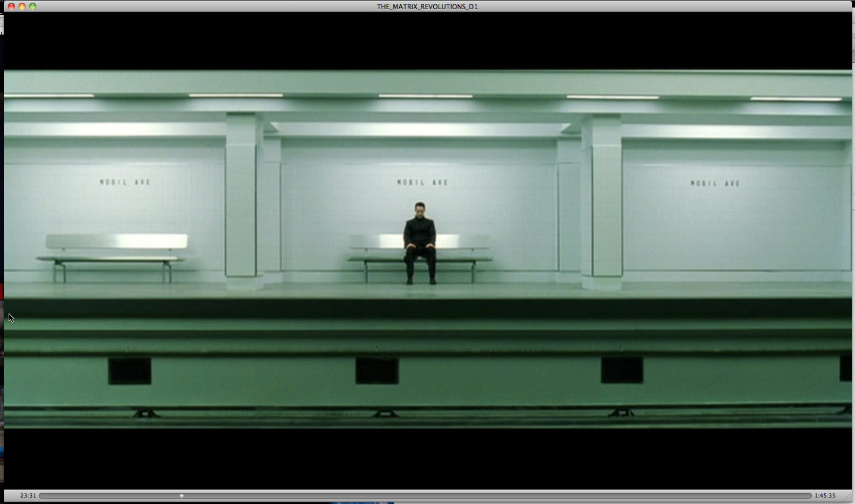Click the 23:31 elapsed time display
The height and width of the screenshot is (504, 855).
(x=28, y=495)
